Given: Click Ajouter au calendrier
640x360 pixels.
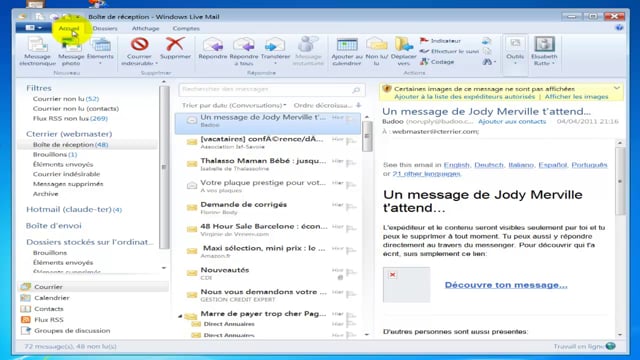Looking at the screenshot, I should pos(347,51).
